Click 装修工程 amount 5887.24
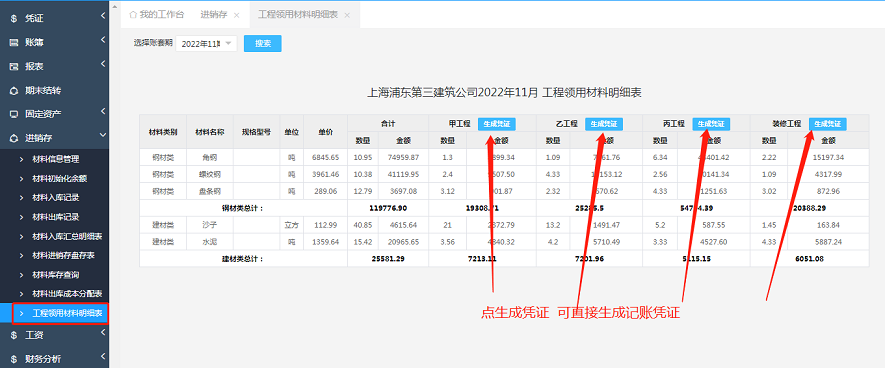Image resolution: width=885 pixels, height=368 pixels. (830, 242)
